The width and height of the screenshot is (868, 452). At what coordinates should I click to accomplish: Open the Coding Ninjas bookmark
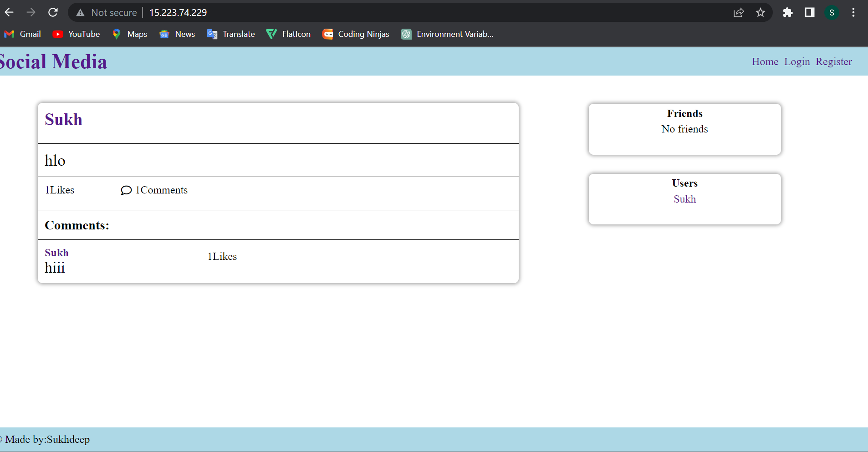(356, 34)
